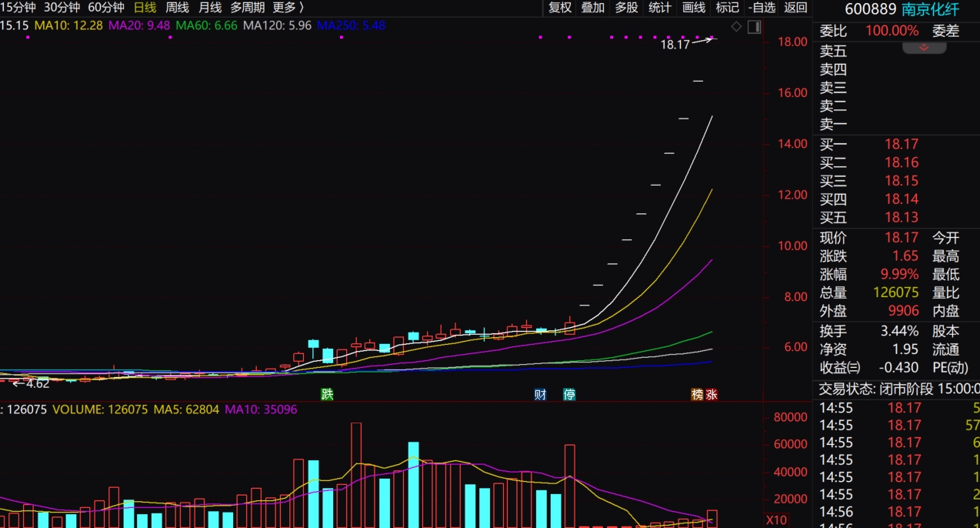Click the X10 volume scale badge
The height and width of the screenshot is (528, 980).
tap(777, 520)
